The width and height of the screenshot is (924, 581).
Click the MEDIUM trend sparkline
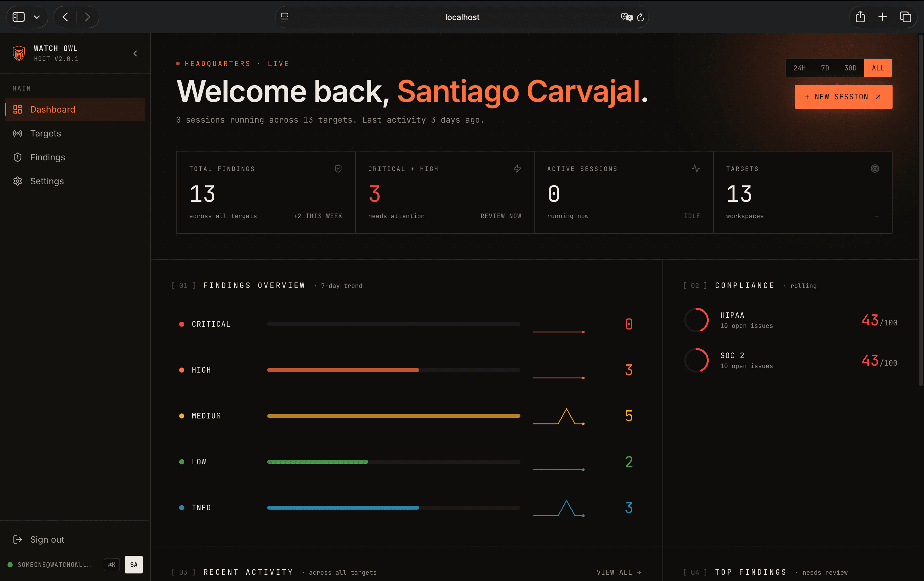click(559, 416)
